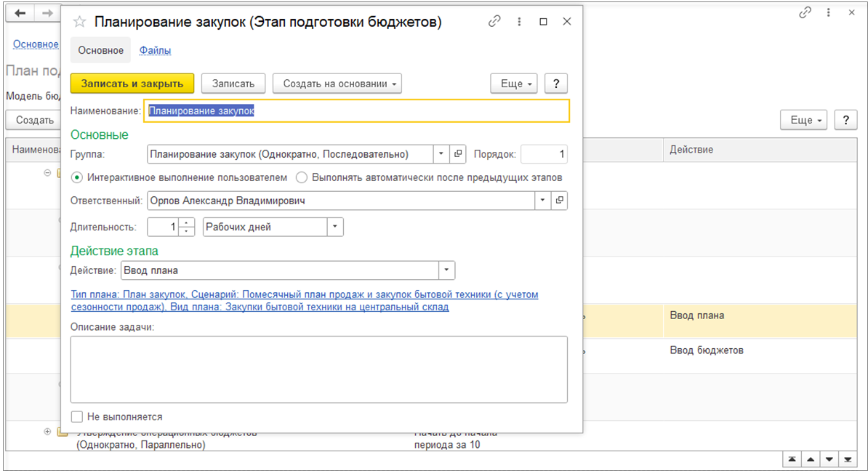Add the dialog to favorites with the star icon
Viewport: 868px width, 471px height.
80,22
